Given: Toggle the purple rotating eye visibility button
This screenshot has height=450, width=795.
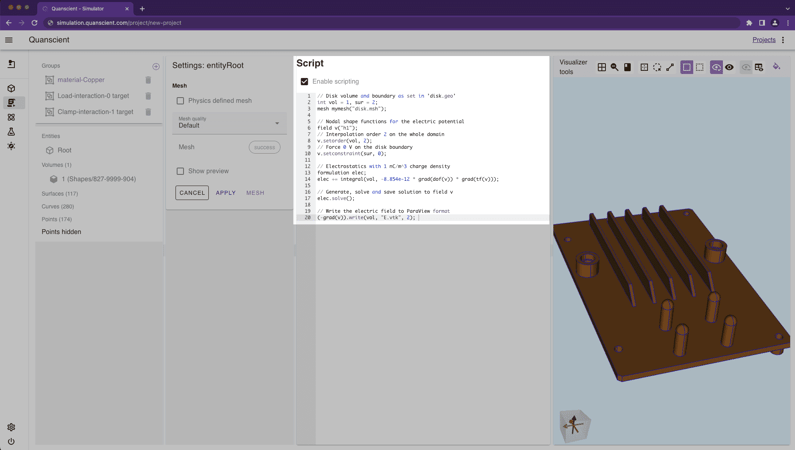Looking at the screenshot, I should [716, 67].
